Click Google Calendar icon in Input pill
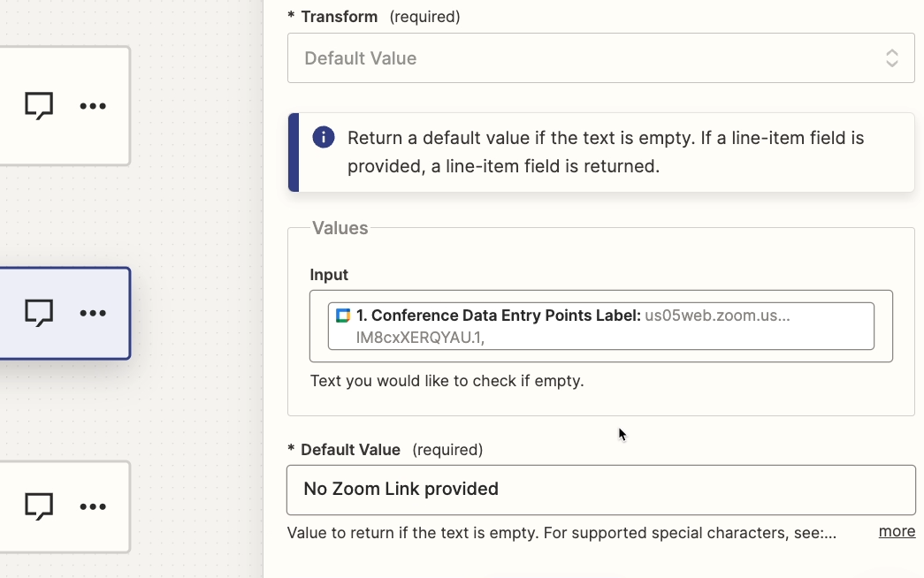This screenshot has height=578, width=924. [x=343, y=316]
